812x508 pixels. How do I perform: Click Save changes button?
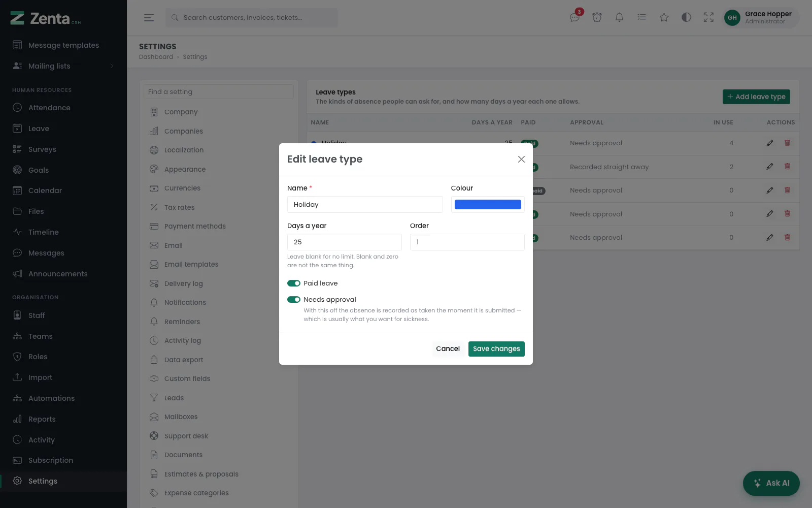pyautogui.click(x=496, y=349)
